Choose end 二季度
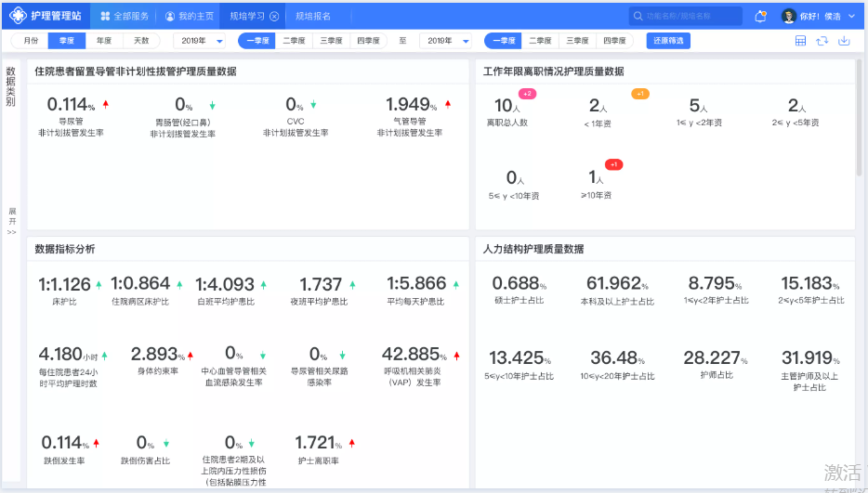Screen dimensions: 868x493 click(x=540, y=41)
